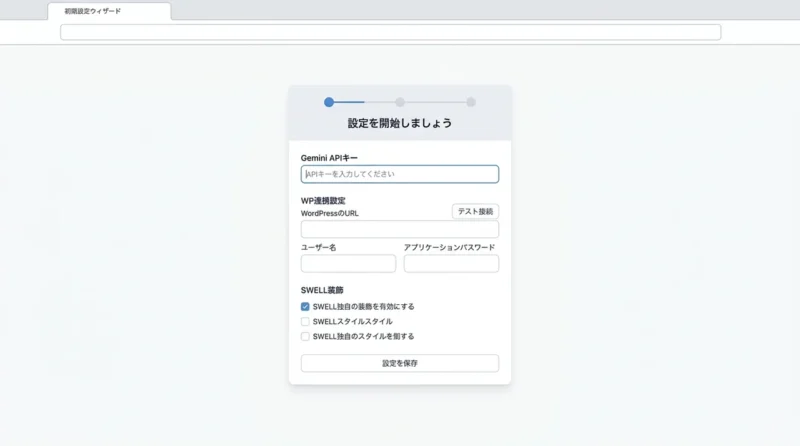Click the テスト接続 button

click(475, 211)
